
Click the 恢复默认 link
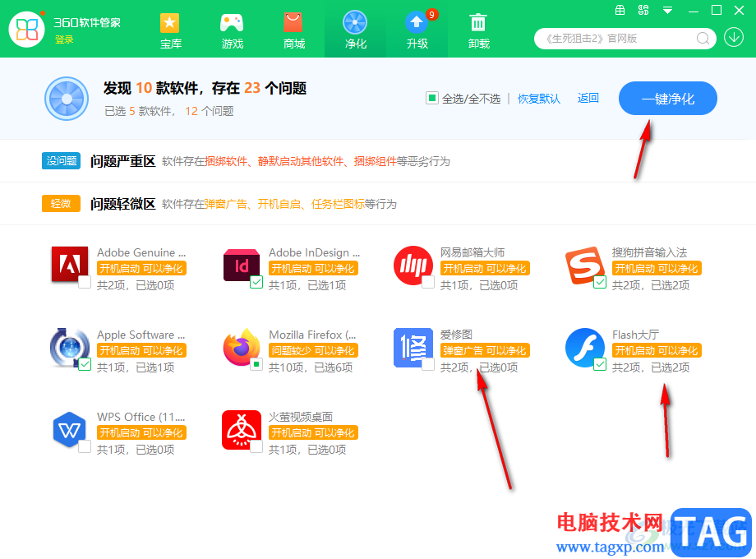[x=539, y=99]
